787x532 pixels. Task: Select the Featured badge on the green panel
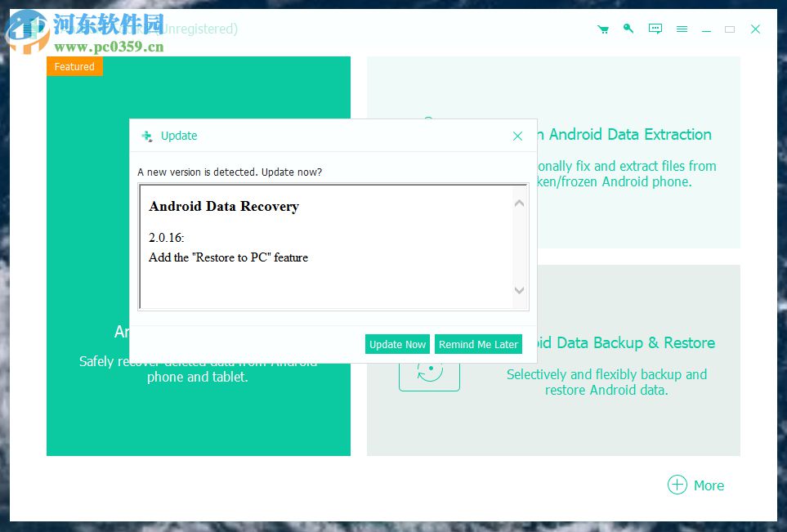click(74, 66)
